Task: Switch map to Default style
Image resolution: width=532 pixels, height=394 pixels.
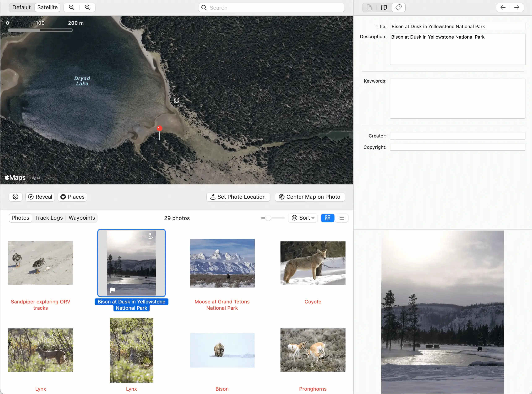Action: click(x=21, y=7)
